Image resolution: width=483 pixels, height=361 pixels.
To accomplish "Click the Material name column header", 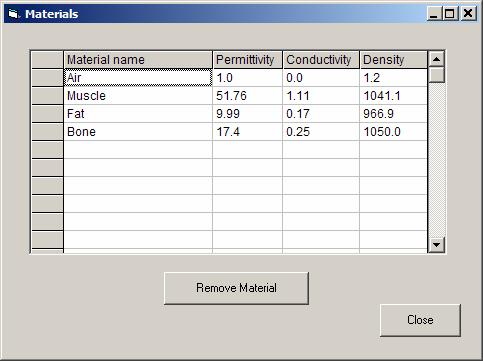I will point(138,60).
